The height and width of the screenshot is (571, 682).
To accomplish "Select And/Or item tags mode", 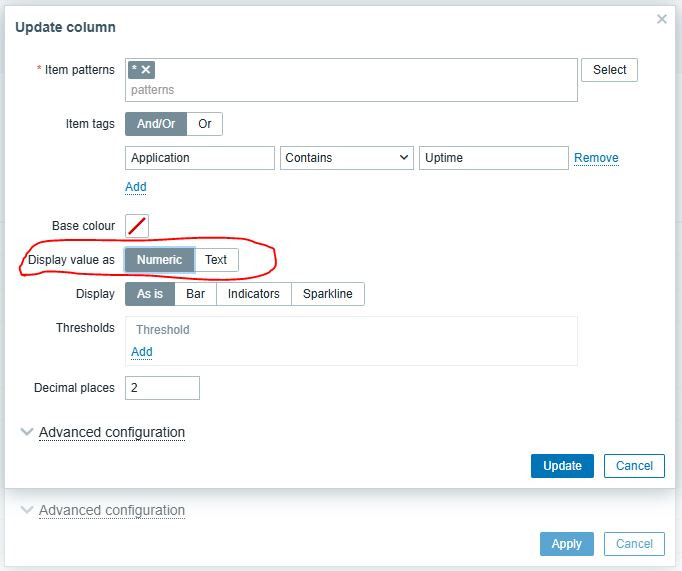I will (156, 124).
